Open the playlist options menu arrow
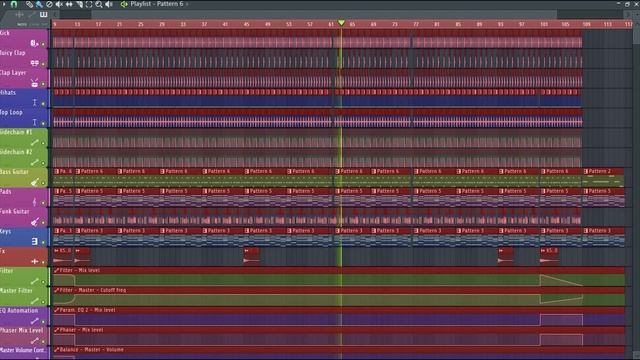The width and height of the screenshot is (640, 360). point(4,4)
